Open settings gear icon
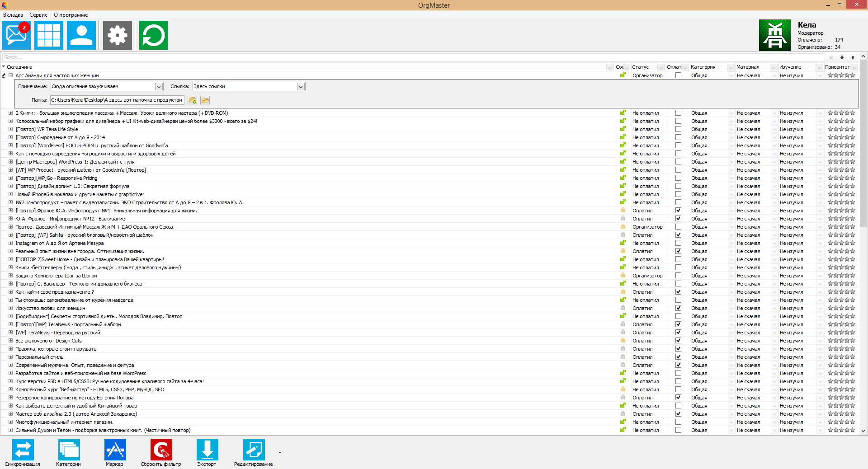Screen dimensions: 868x469 (118, 35)
